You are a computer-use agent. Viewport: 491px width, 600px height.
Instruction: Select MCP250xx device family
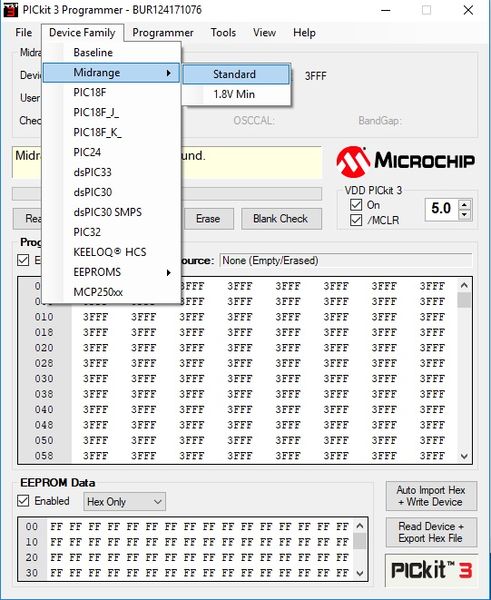[x=111, y=292]
